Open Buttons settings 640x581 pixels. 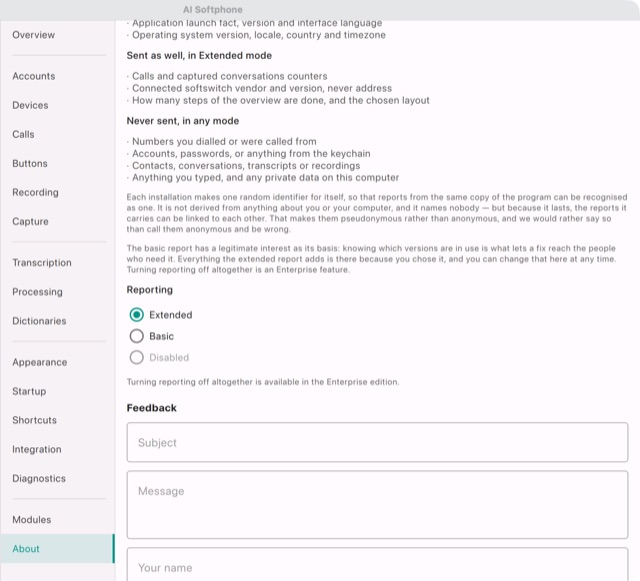(x=30, y=163)
